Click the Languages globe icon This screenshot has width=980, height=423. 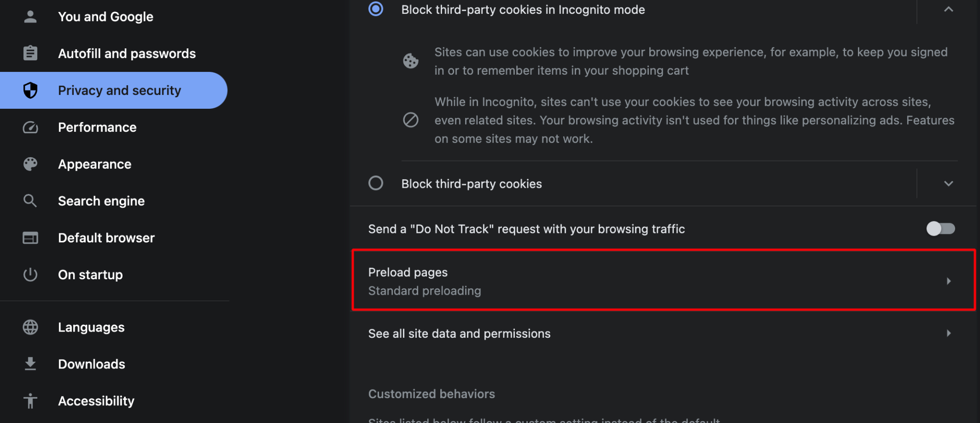pos(30,327)
